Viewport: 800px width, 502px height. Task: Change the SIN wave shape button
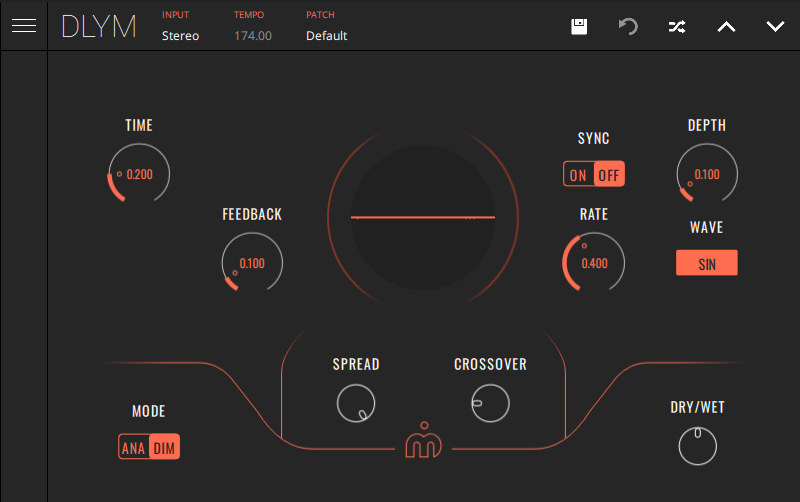pos(707,263)
